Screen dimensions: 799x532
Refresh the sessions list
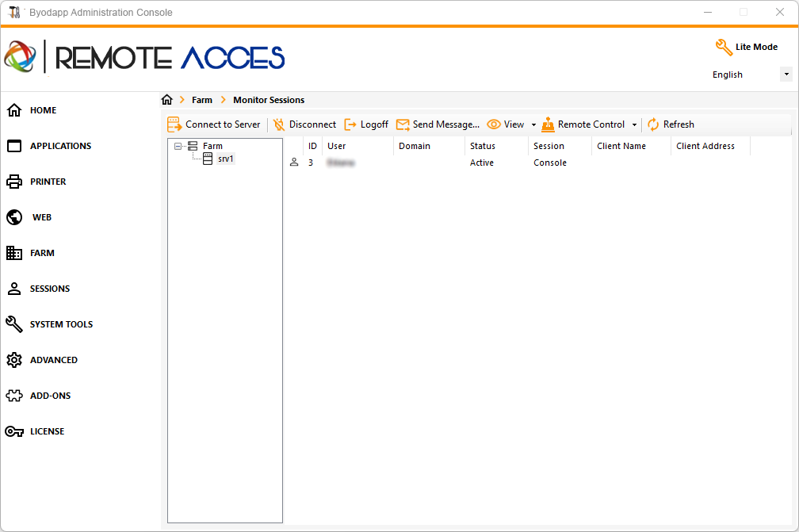(x=679, y=124)
